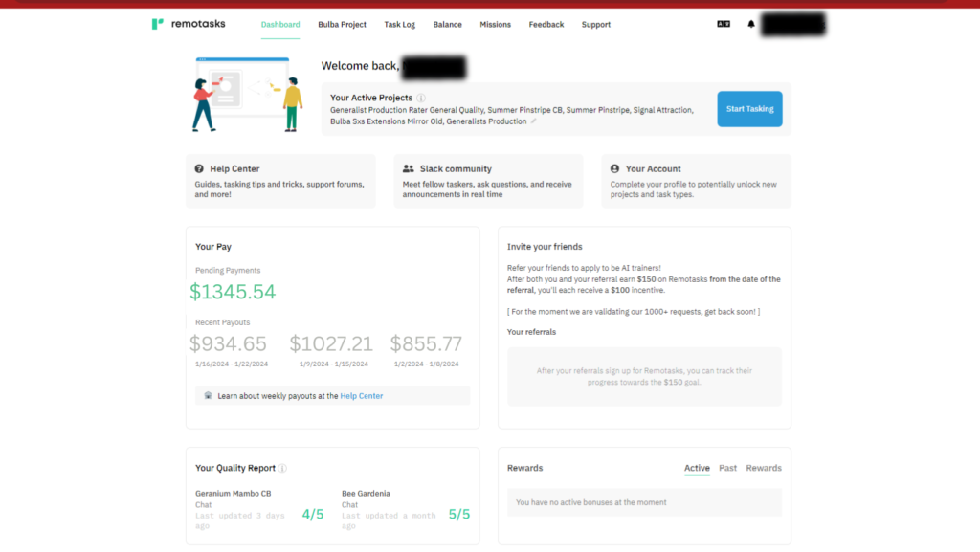Click the Your Account profile icon
Image resolution: width=980 pixels, height=552 pixels.
pyautogui.click(x=614, y=168)
